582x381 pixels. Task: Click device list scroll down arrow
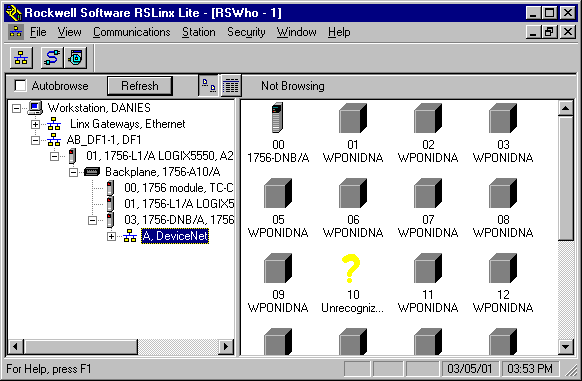565,347
